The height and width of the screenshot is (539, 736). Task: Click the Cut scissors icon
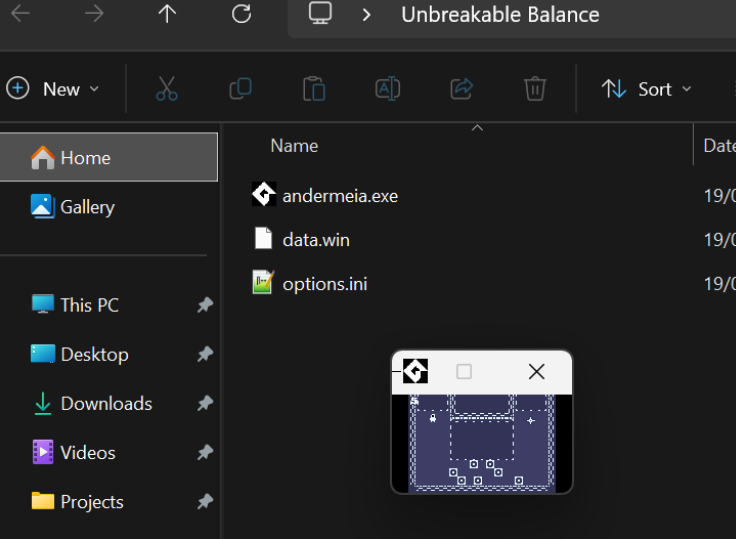pyautogui.click(x=167, y=89)
